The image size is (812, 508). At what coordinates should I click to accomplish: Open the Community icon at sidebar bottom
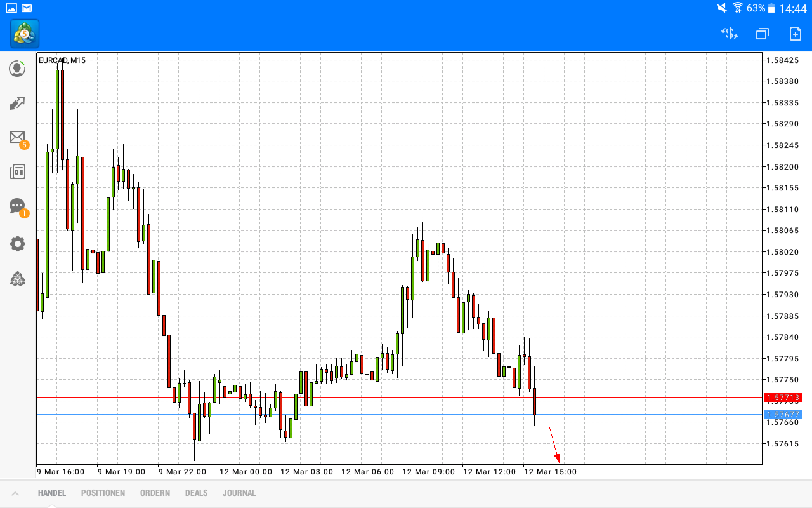[17, 278]
